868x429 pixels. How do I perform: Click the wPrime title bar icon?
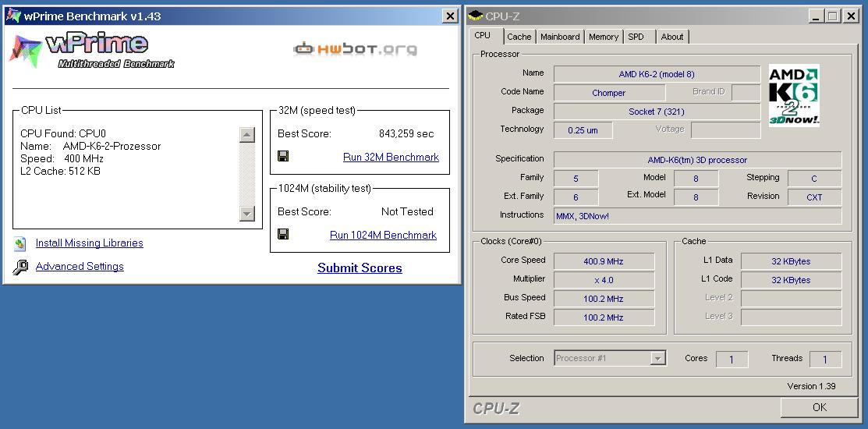13,16
